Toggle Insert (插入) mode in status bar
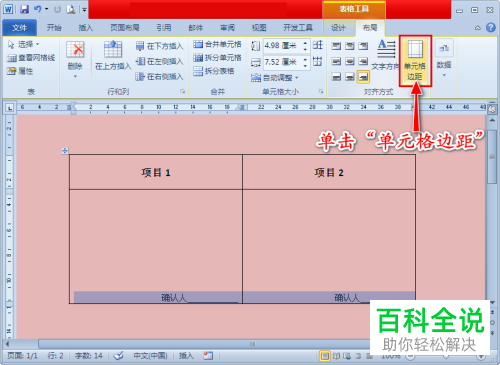Image resolution: width=500 pixels, height=365 pixels. click(186, 356)
